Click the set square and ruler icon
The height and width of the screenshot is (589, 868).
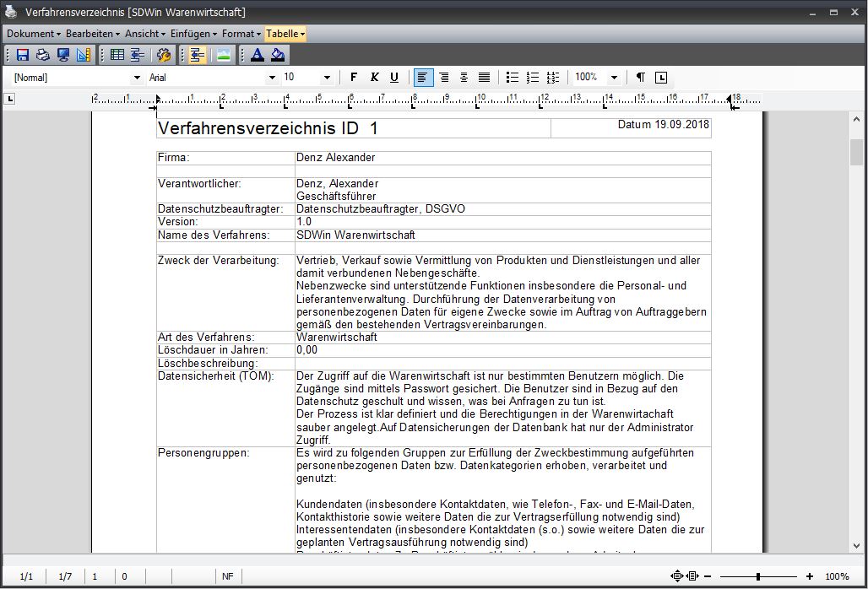(x=84, y=55)
